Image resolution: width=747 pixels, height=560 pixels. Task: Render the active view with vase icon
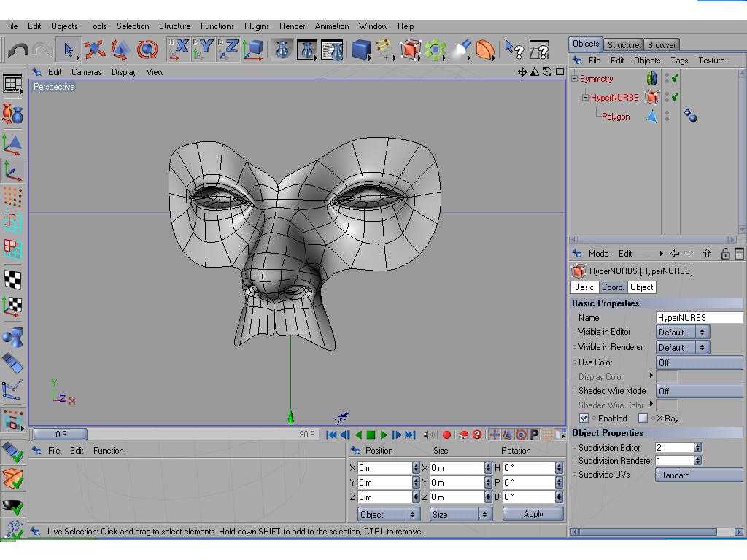click(282, 50)
